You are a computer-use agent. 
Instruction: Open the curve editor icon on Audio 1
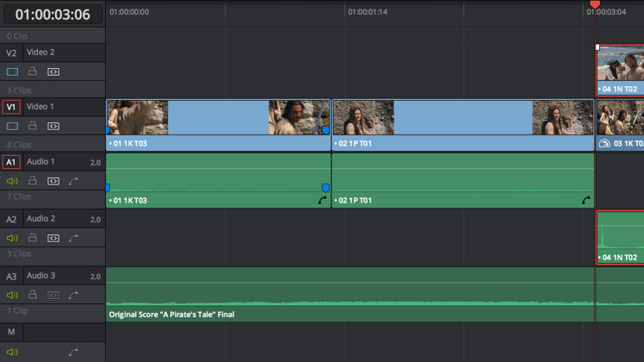coord(74,181)
